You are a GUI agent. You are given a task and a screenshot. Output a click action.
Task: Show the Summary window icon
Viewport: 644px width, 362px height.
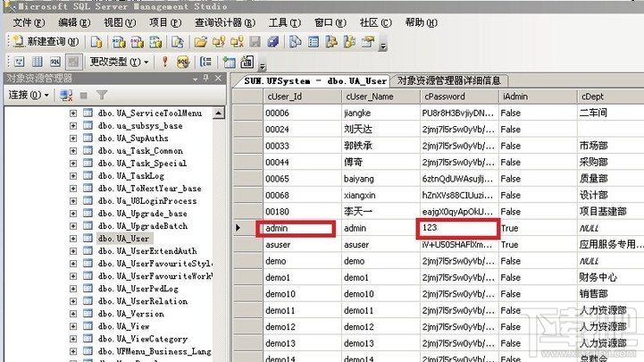click(314, 41)
